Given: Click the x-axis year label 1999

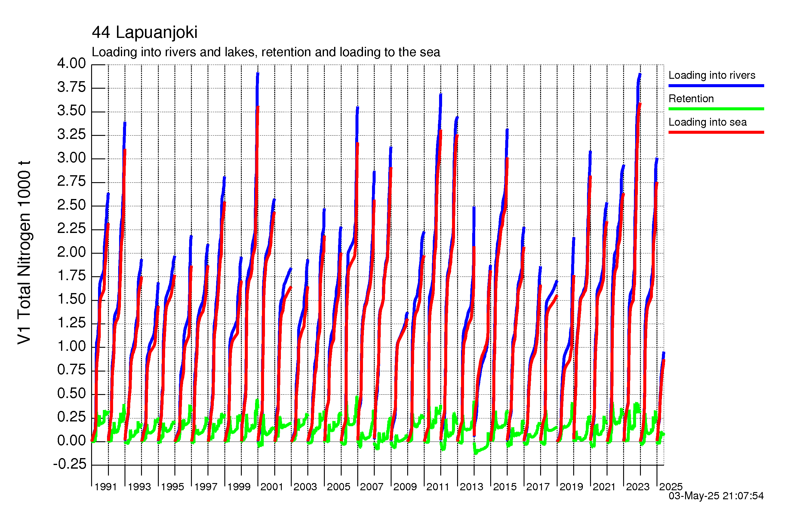Looking at the screenshot, I should 239,487.
